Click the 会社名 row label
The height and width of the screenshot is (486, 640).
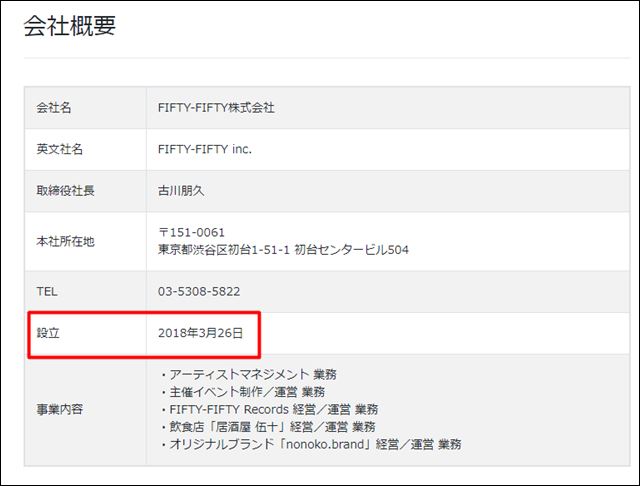(54, 108)
